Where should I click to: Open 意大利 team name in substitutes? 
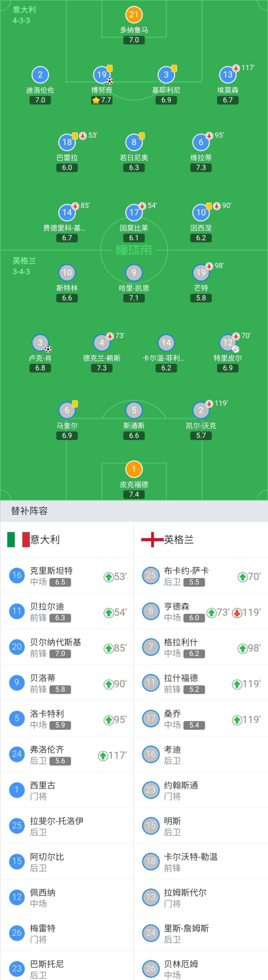tap(45, 540)
